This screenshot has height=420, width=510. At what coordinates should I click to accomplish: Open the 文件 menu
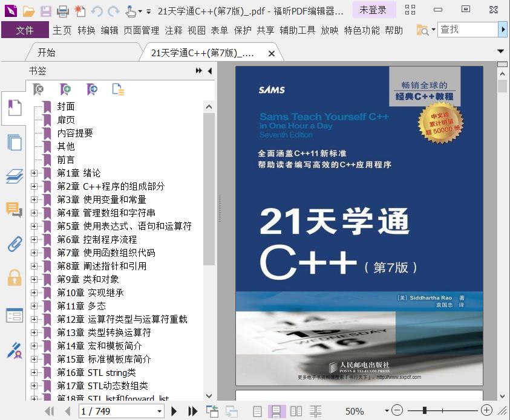25,30
